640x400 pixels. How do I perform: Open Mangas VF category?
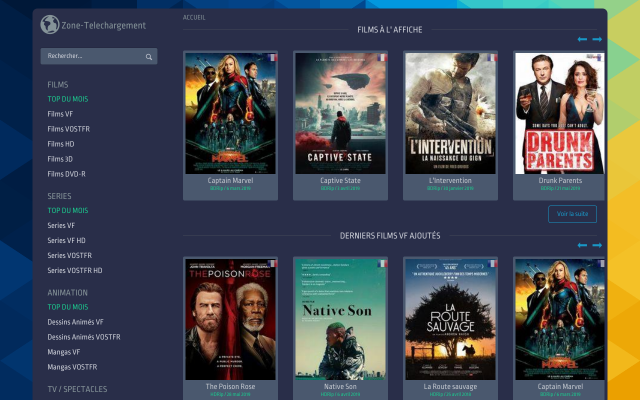[64, 352]
